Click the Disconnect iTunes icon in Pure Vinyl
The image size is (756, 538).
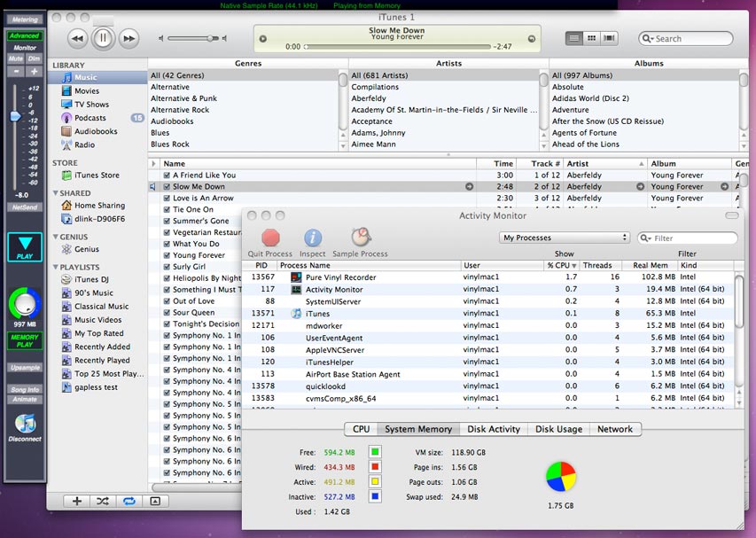click(25, 424)
